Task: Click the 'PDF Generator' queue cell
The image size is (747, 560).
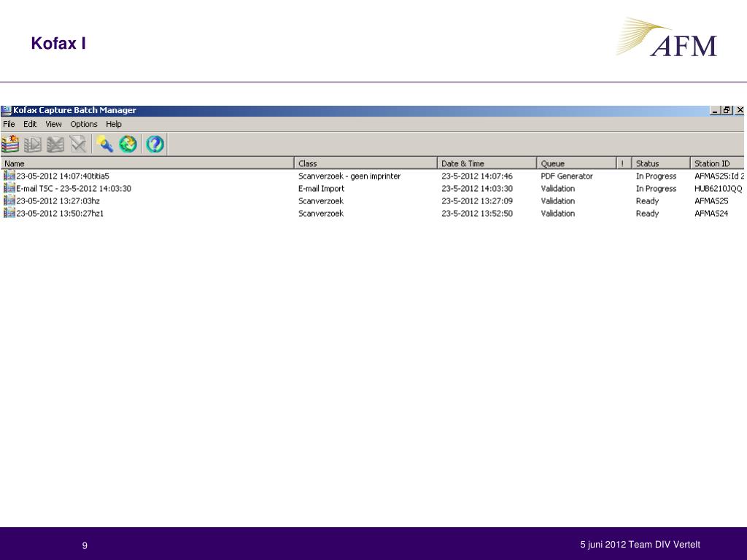Action: click(x=566, y=176)
